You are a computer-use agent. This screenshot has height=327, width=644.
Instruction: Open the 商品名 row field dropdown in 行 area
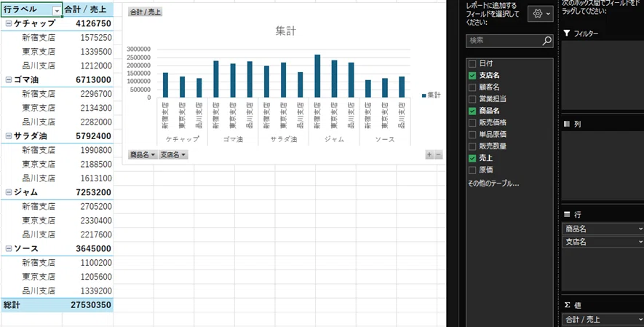[640, 229]
